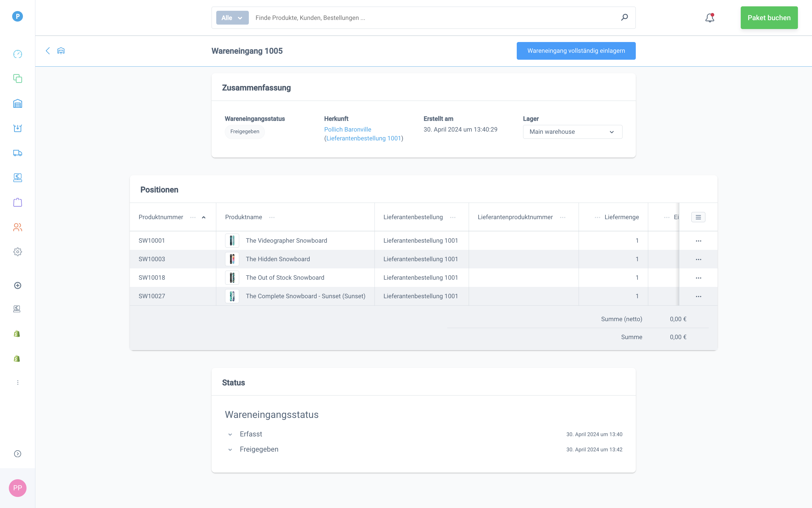
Task: Open the Pollich Baronville supplier link
Action: pyautogui.click(x=347, y=129)
